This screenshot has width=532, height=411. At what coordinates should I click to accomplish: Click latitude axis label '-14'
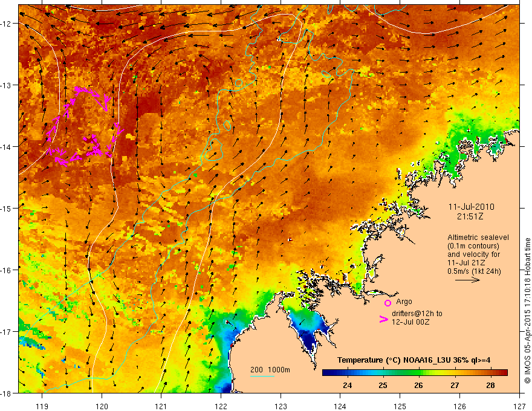click(6, 147)
